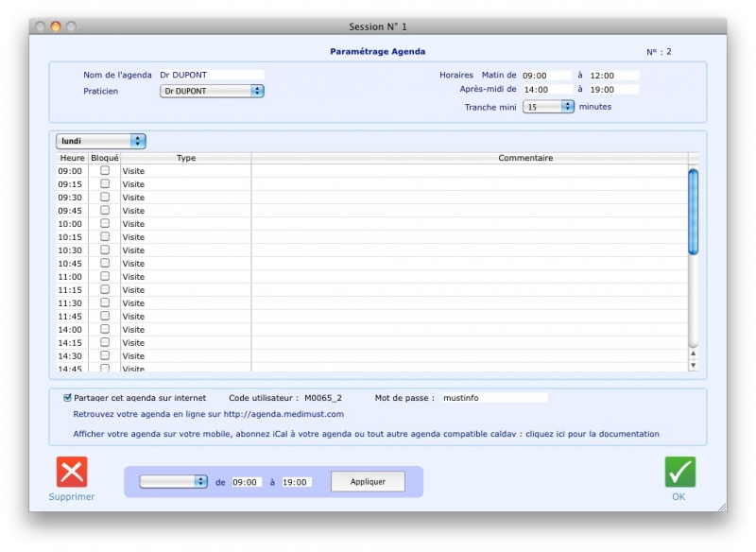Click the window minimize button
The image size is (756, 552).
[x=56, y=26]
